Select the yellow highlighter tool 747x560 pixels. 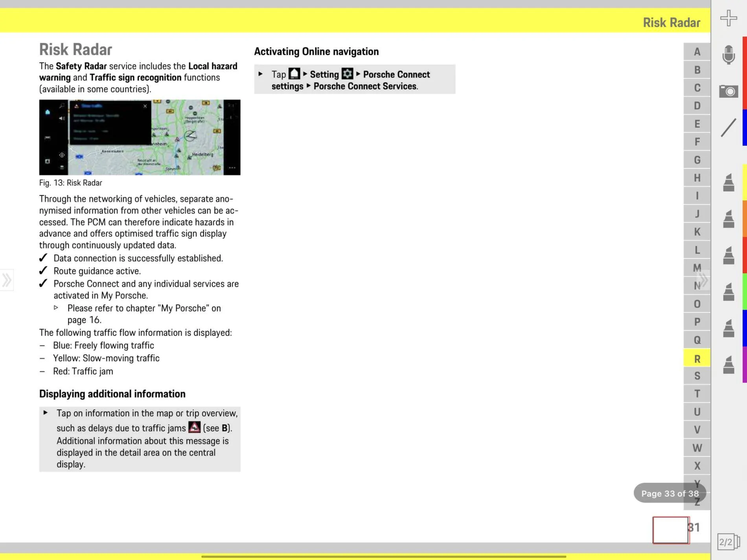click(x=729, y=182)
